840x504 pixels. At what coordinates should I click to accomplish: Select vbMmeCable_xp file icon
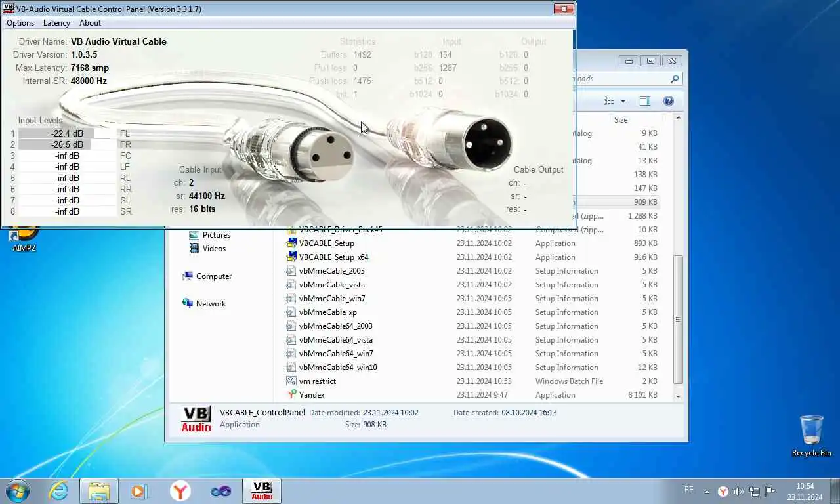click(292, 312)
